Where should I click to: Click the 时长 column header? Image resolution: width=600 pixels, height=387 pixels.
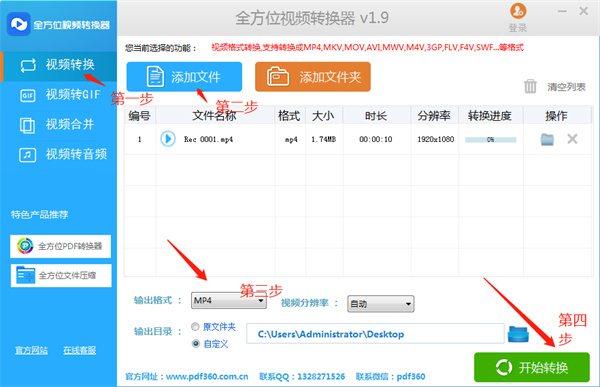point(376,116)
